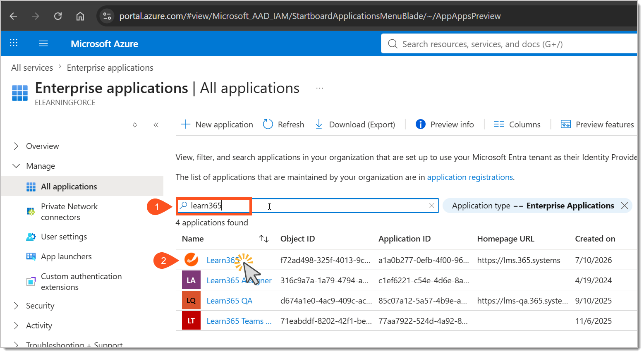This screenshot has height=354, width=644.
Task: Edit the Application type filter pill
Action: 533,206
